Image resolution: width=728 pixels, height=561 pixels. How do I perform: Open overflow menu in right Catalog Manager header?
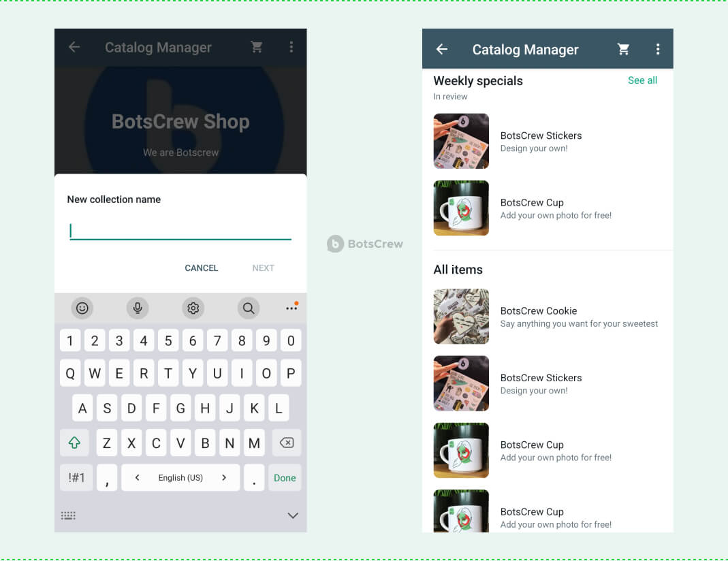click(x=658, y=49)
